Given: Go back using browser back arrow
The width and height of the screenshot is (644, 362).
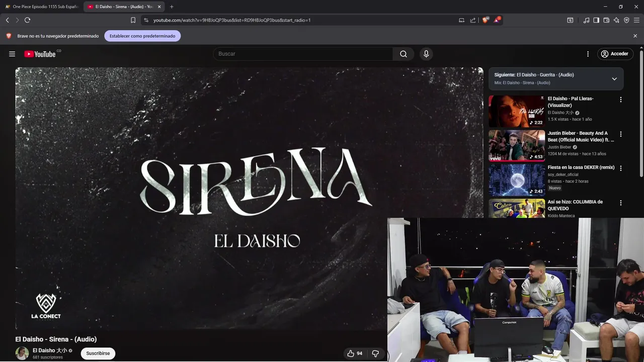Looking at the screenshot, I should tap(7, 20).
